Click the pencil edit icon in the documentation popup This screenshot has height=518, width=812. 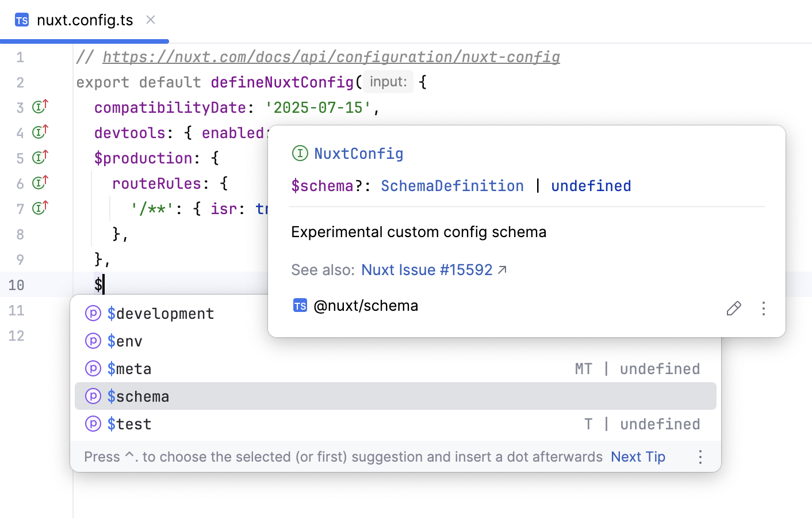click(x=733, y=308)
